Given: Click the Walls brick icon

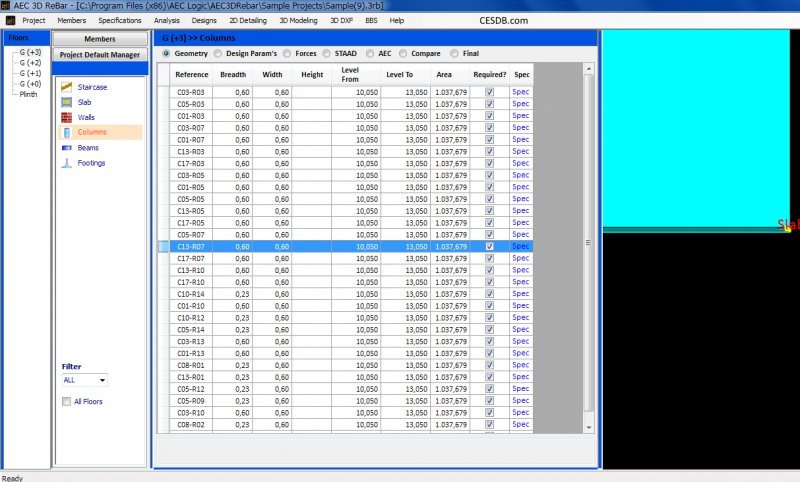Looking at the screenshot, I should point(66,117).
